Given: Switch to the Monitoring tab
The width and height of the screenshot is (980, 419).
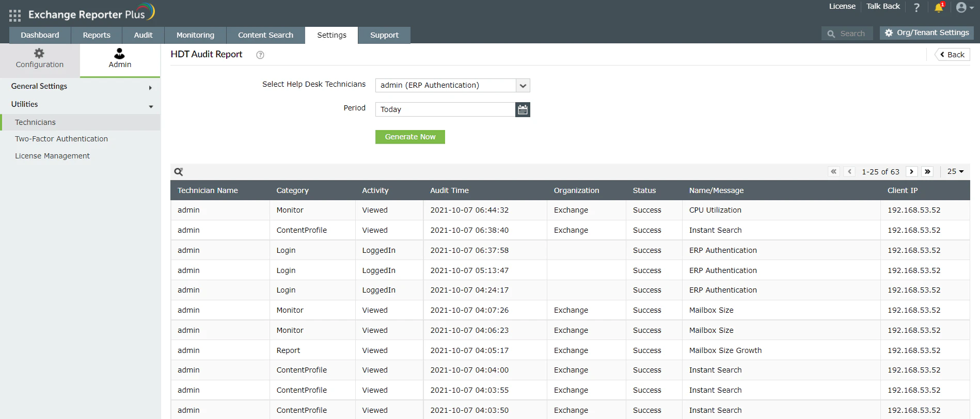Looking at the screenshot, I should click(x=195, y=35).
